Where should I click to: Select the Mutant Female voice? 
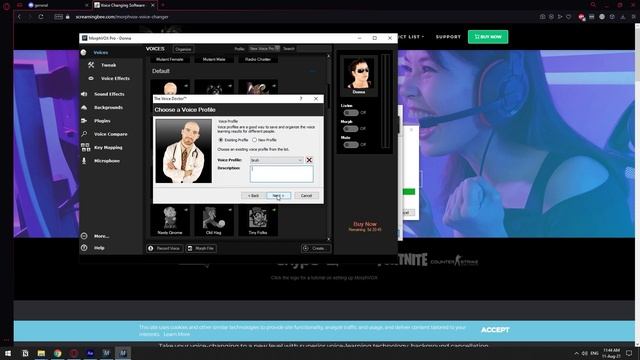[x=170, y=59]
